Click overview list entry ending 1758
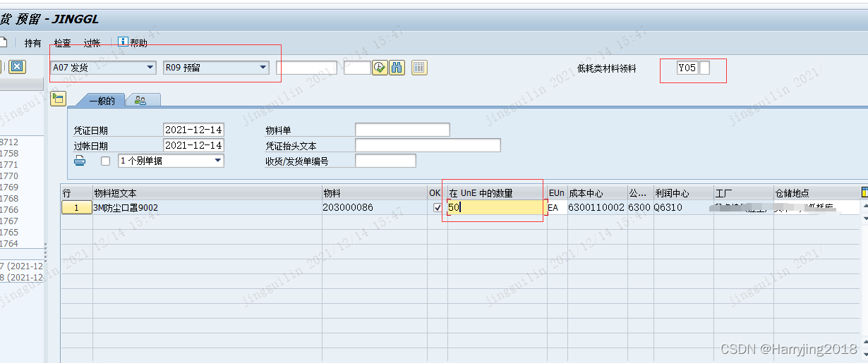 click(9, 154)
